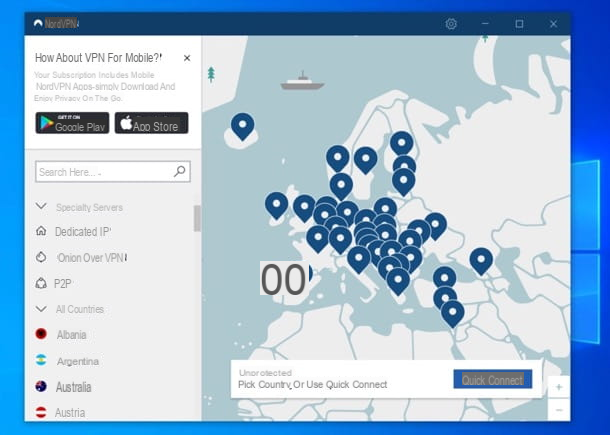Select Dedicated IP servers
The height and width of the screenshot is (435, 610).
tap(83, 232)
